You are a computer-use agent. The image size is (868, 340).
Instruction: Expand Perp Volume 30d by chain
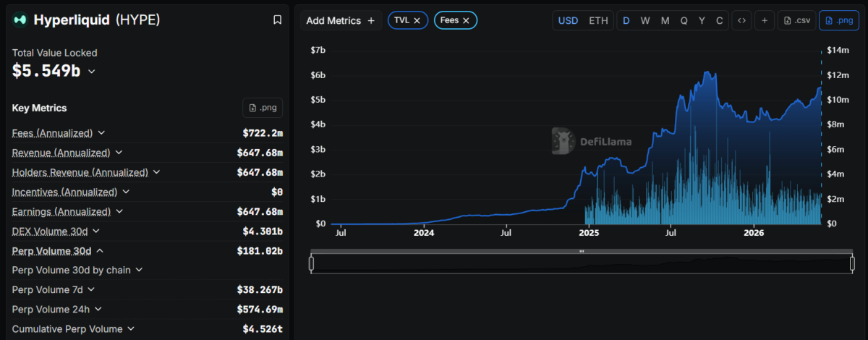(139, 270)
